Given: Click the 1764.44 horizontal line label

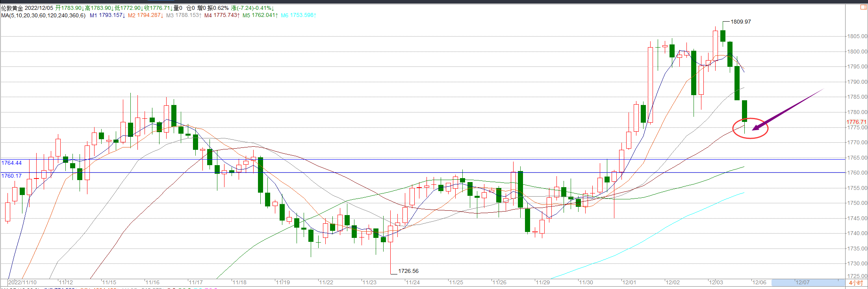Looking at the screenshot, I should pyautogui.click(x=11, y=163).
